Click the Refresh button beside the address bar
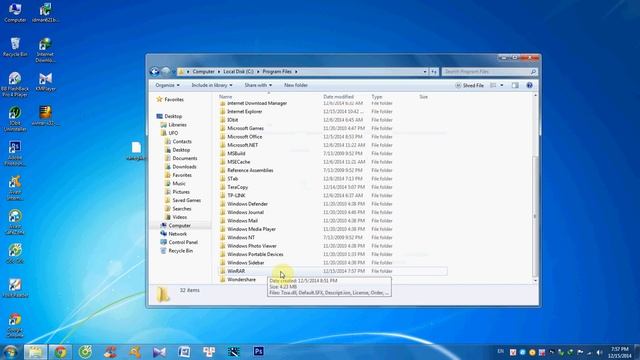Screen dimensions: 640x360 click(434, 72)
